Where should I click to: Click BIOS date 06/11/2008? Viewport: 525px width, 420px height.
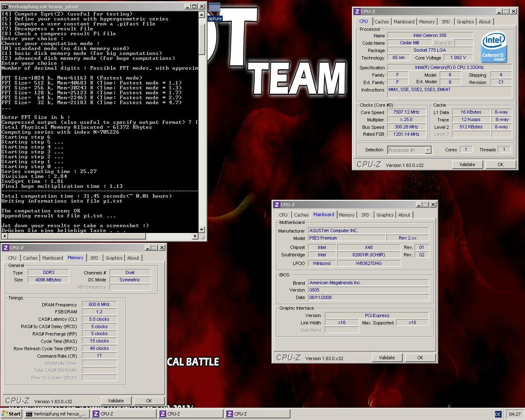click(x=368, y=297)
